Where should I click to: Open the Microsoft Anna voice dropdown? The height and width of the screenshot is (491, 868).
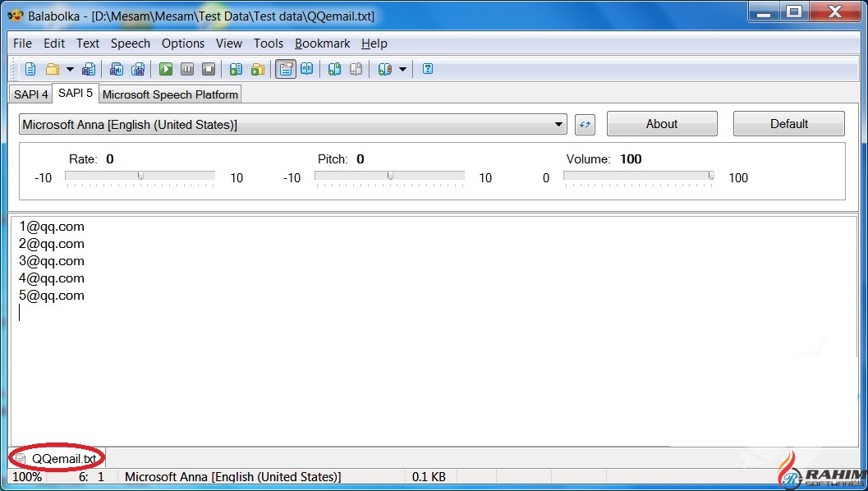(x=293, y=125)
